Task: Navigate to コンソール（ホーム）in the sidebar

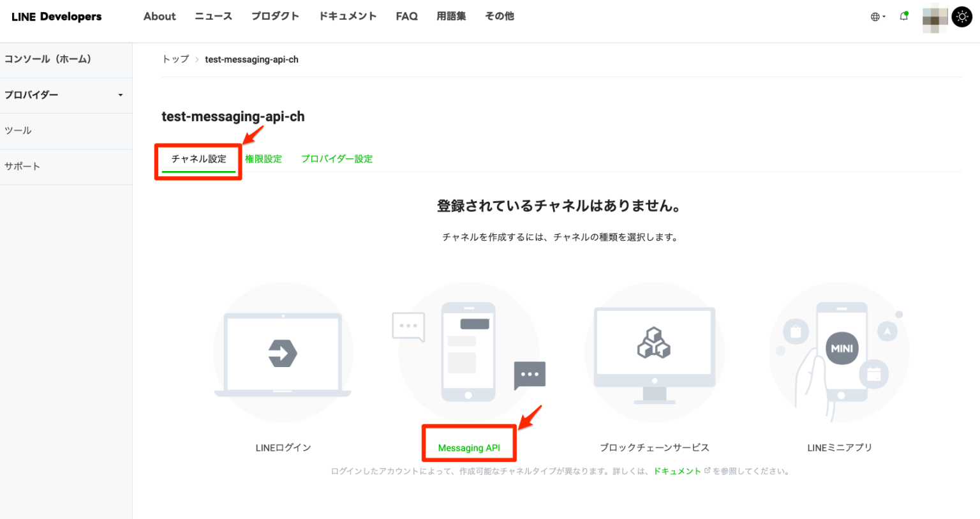Action: (x=49, y=58)
